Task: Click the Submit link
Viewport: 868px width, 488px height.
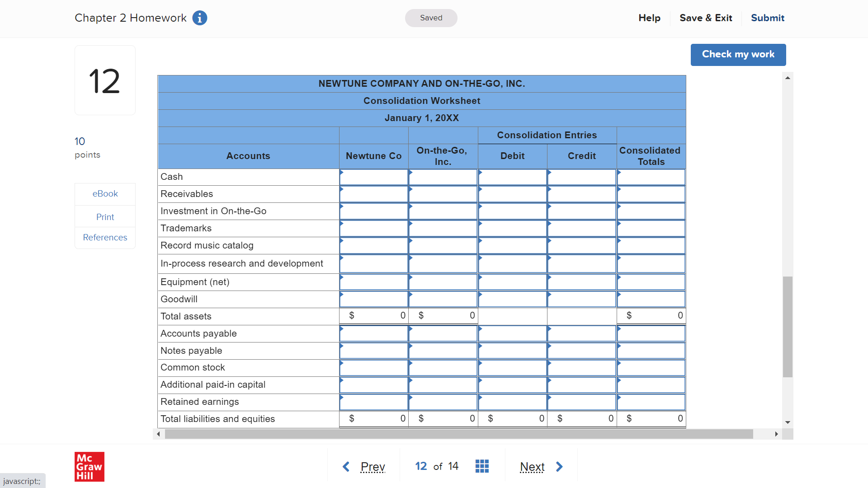Action: (x=767, y=18)
